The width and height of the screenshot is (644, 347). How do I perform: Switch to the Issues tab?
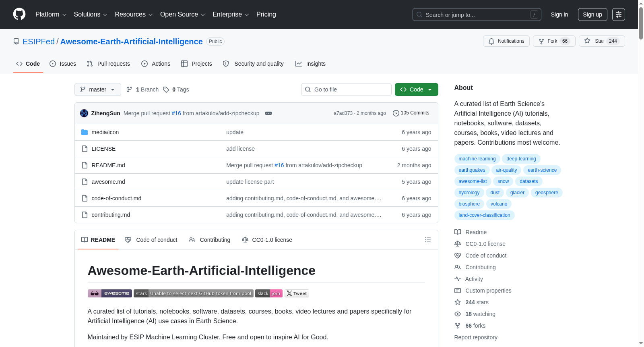63,64
